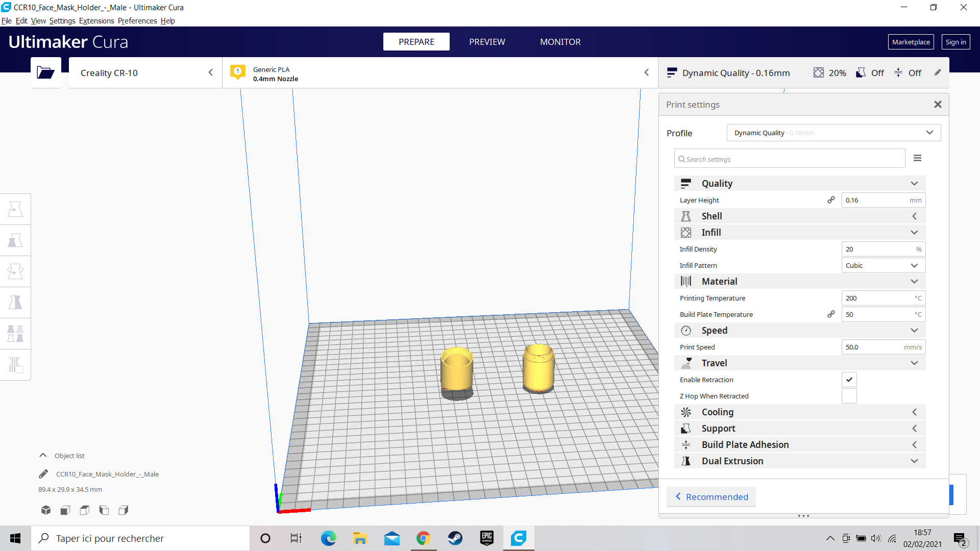Click the Infill Density value field
This screenshot has width=980, height=551.
(883, 249)
